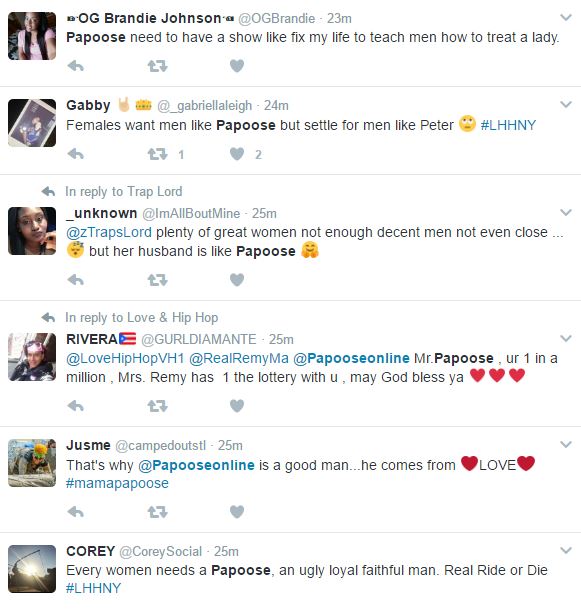Reply to Jusme's #mamapapoose tweet
The height and width of the screenshot is (610, 581).
75,512
